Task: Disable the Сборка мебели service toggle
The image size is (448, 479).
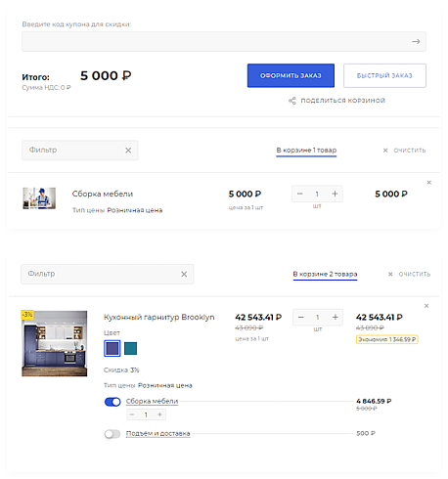Action: coord(112,402)
